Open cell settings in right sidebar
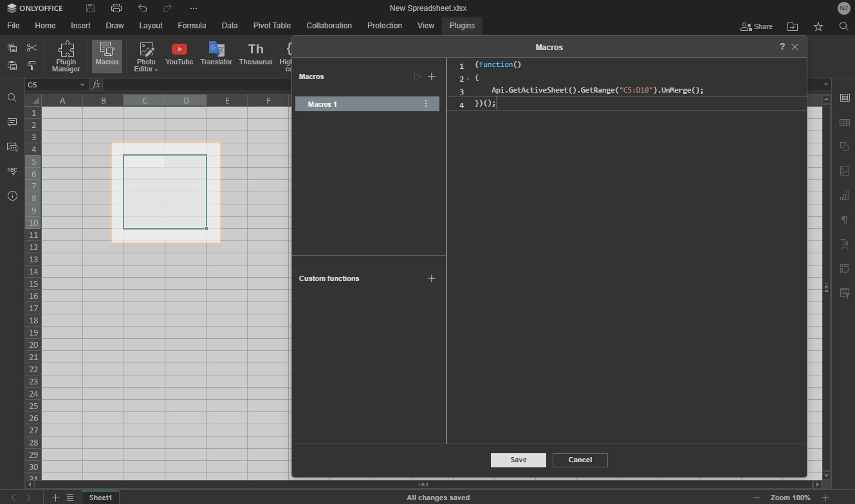855x504 pixels. coord(845,98)
